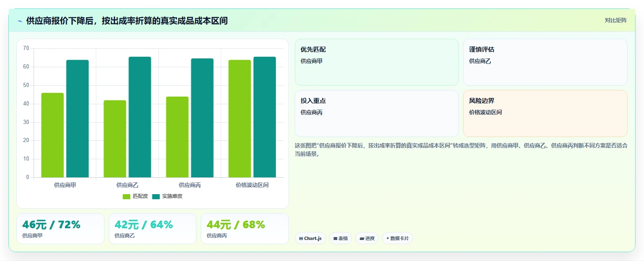Click the chart title heading text
The height and width of the screenshot is (261, 644).
coord(127,21)
